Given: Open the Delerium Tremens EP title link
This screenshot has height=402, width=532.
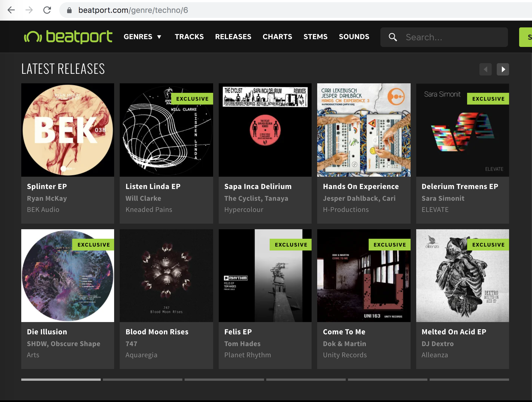Looking at the screenshot, I should (x=460, y=186).
